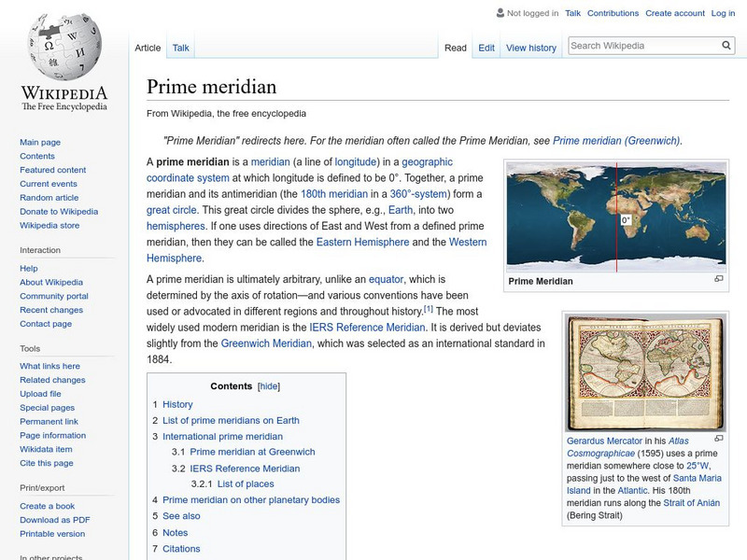Open the Mercator atlas book thumbnail
747x560 pixels.
[645, 372]
